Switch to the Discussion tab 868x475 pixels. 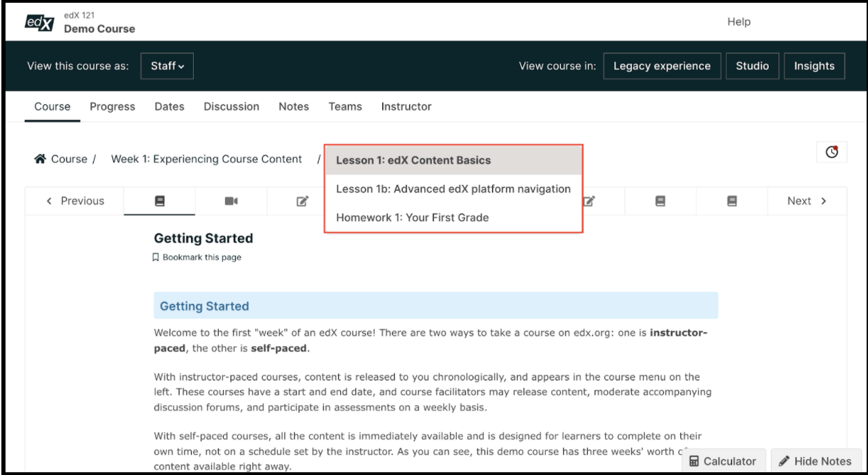tap(231, 106)
